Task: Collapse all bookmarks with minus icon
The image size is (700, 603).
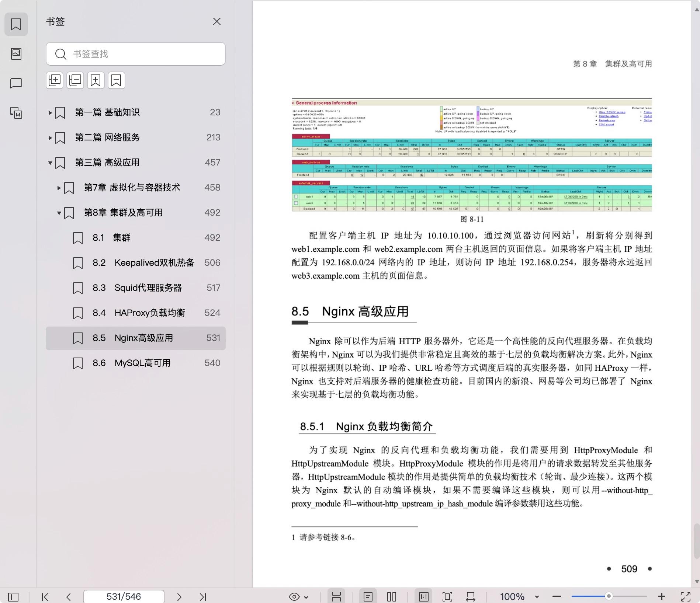Action: coord(75,80)
